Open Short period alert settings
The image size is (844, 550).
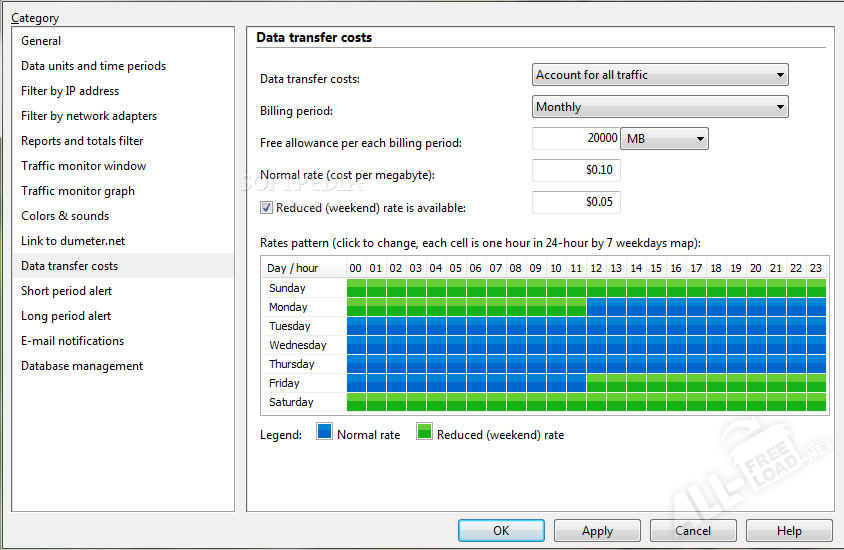tap(67, 291)
